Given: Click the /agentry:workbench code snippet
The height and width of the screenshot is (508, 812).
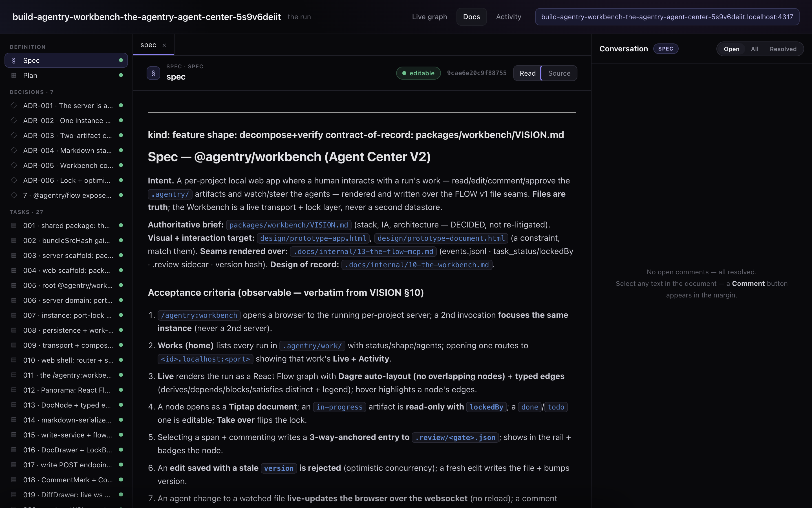Looking at the screenshot, I should pyautogui.click(x=199, y=315).
